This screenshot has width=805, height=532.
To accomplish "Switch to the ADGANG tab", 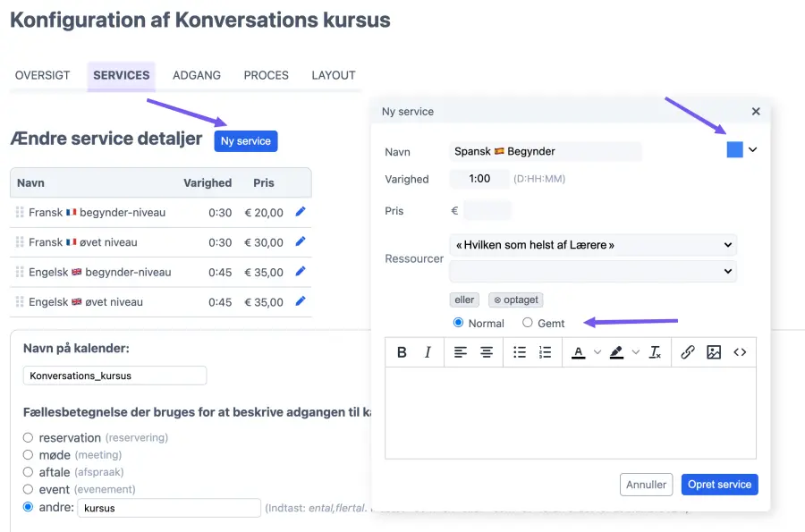I will coord(197,75).
